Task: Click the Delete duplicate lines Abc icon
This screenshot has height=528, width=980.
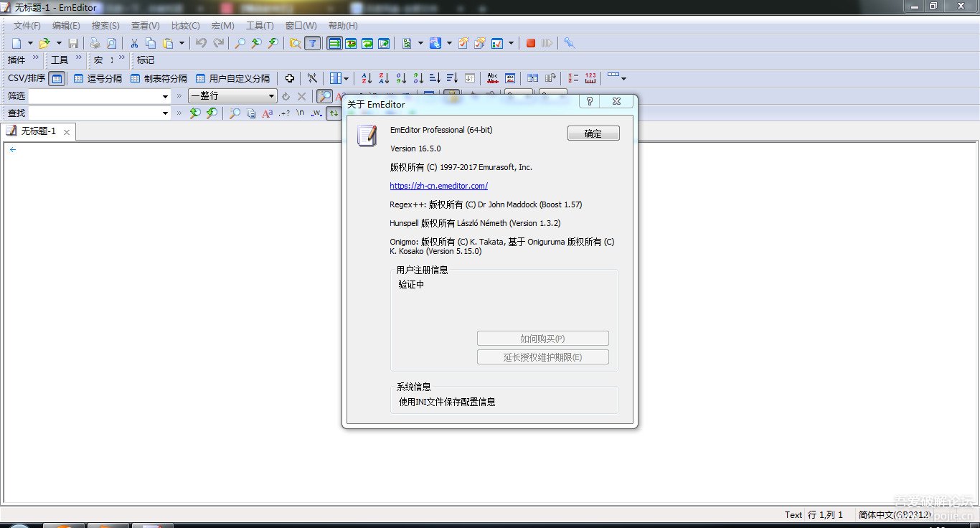Action: tap(492, 78)
